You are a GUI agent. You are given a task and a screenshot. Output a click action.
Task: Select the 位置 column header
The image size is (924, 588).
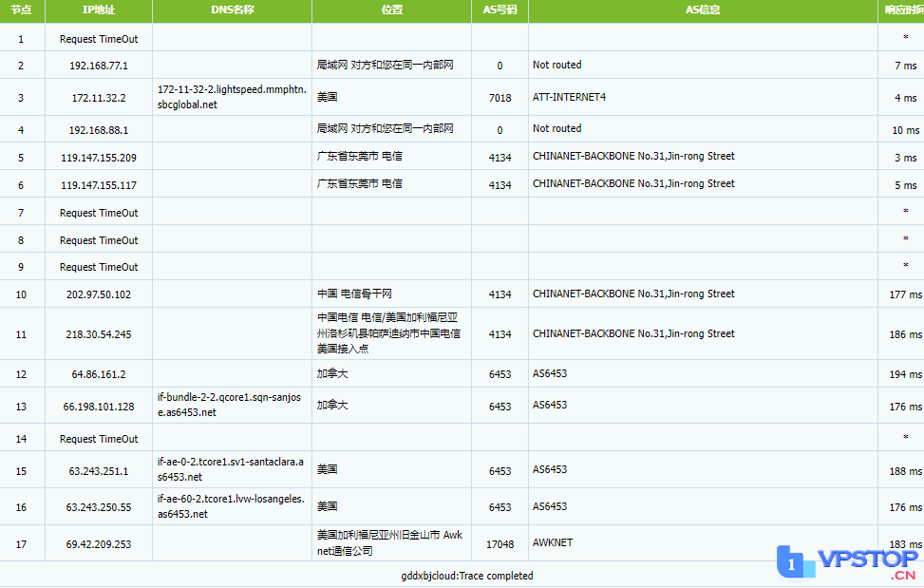tap(391, 10)
